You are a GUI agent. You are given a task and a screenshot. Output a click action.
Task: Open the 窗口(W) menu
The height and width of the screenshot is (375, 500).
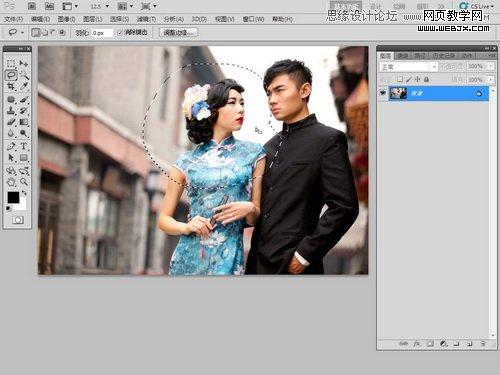point(253,19)
